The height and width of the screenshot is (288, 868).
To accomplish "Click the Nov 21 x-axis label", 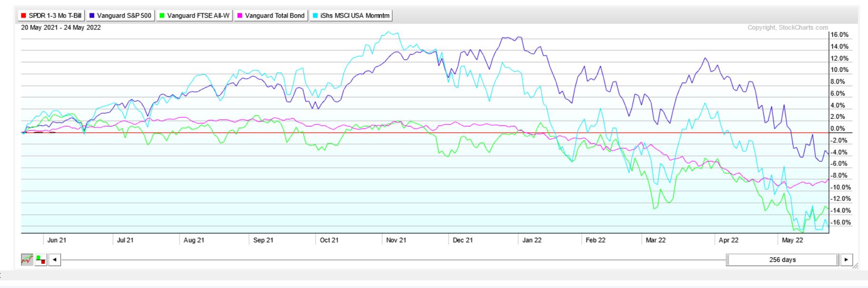I will [x=396, y=240].
